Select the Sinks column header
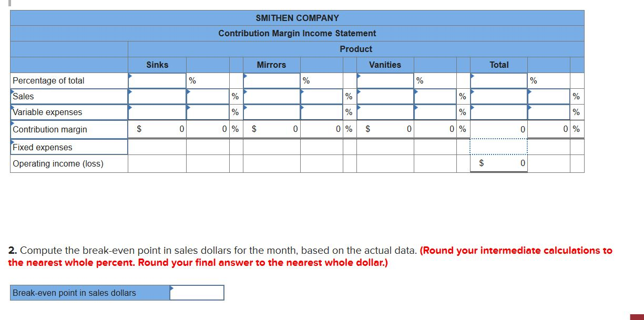This screenshot has width=644, height=320. [x=158, y=65]
